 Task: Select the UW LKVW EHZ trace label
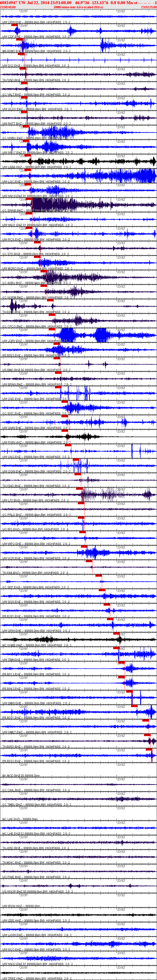tap(36, 935)
